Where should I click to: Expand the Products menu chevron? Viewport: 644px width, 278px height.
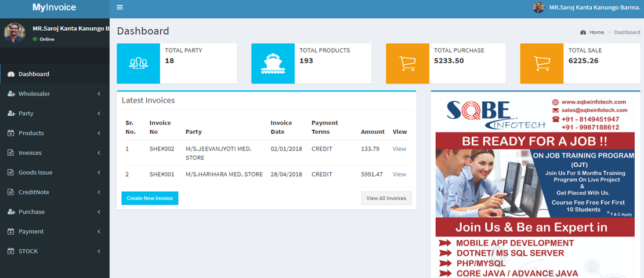point(99,133)
